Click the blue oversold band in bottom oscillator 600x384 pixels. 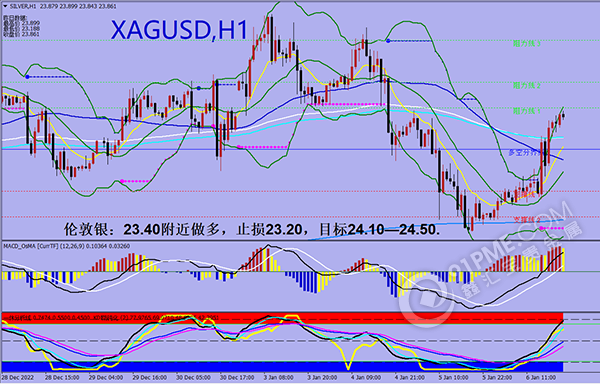282,366
